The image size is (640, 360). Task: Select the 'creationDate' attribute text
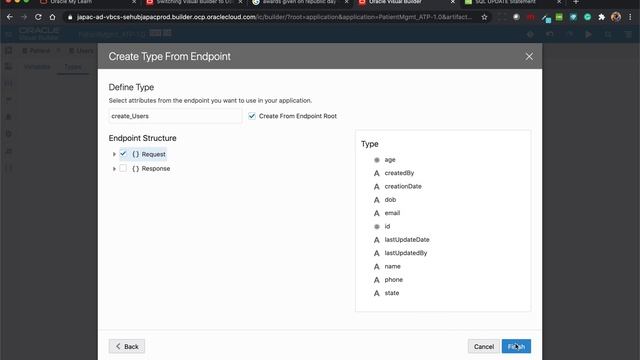point(403,187)
